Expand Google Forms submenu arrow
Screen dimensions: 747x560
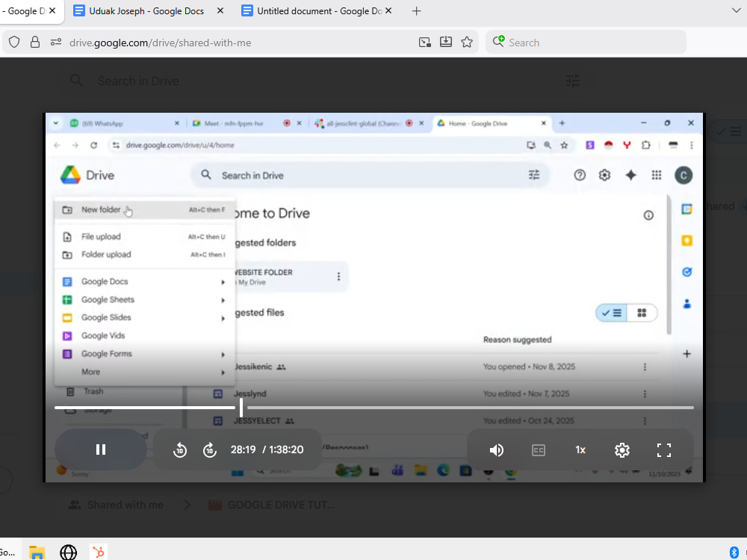point(223,355)
